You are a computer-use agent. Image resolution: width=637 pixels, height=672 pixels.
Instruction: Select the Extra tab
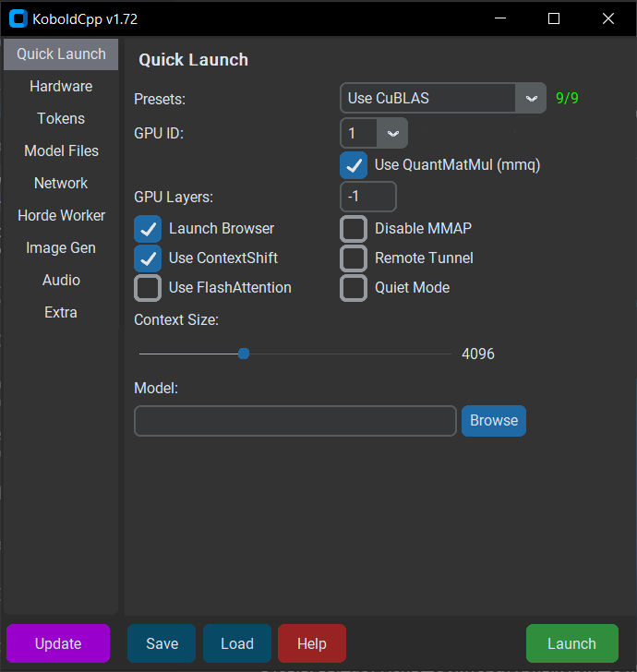coord(61,312)
